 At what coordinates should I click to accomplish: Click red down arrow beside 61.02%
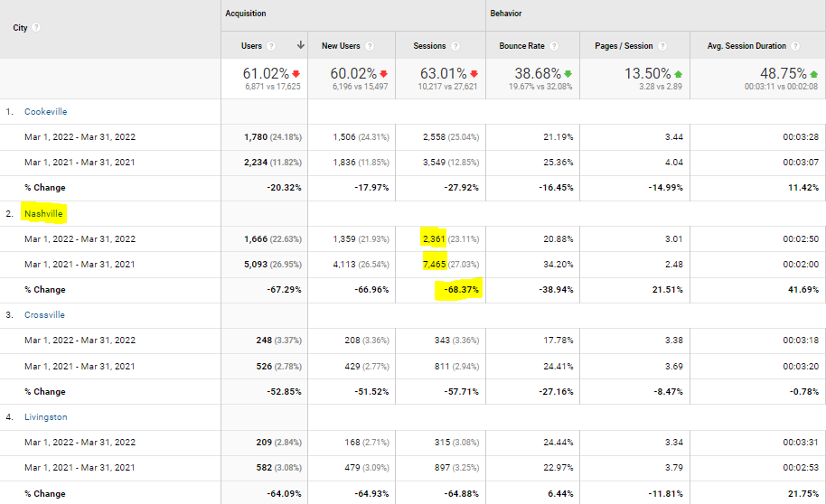click(x=296, y=74)
